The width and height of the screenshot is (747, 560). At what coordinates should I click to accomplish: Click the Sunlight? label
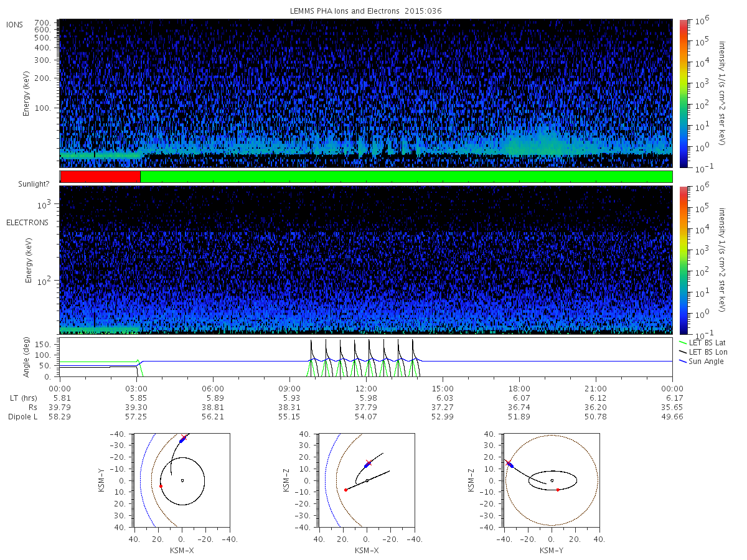pyautogui.click(x=33, y=184)
